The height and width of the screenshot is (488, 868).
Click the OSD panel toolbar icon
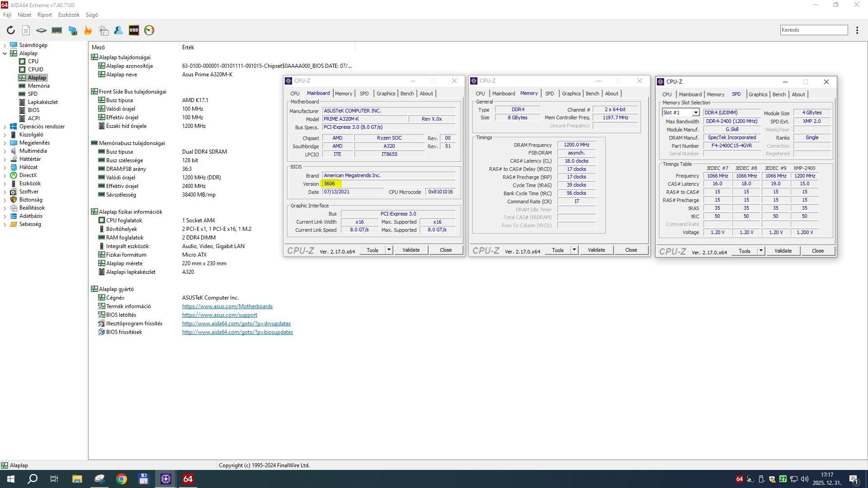click(x=134, y=30)
